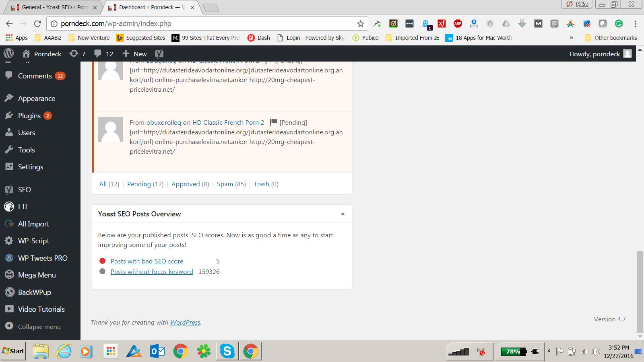This screenshot has width=644, height=362.
Task: Collapse the WordPress sidebar menu
Action: pos(39,327)
